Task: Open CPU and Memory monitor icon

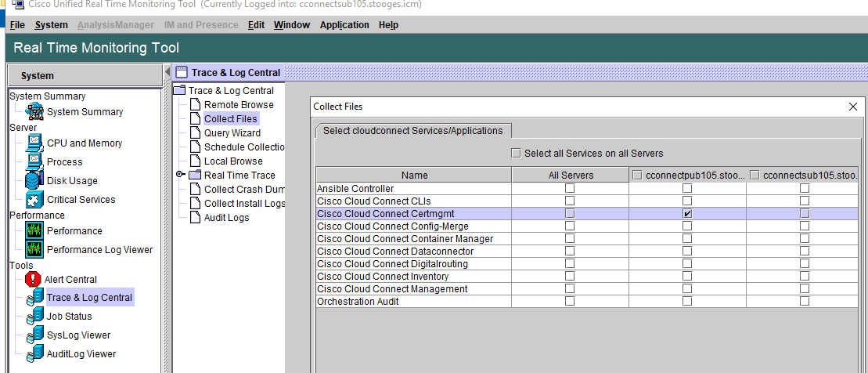Action: (34, 143)
